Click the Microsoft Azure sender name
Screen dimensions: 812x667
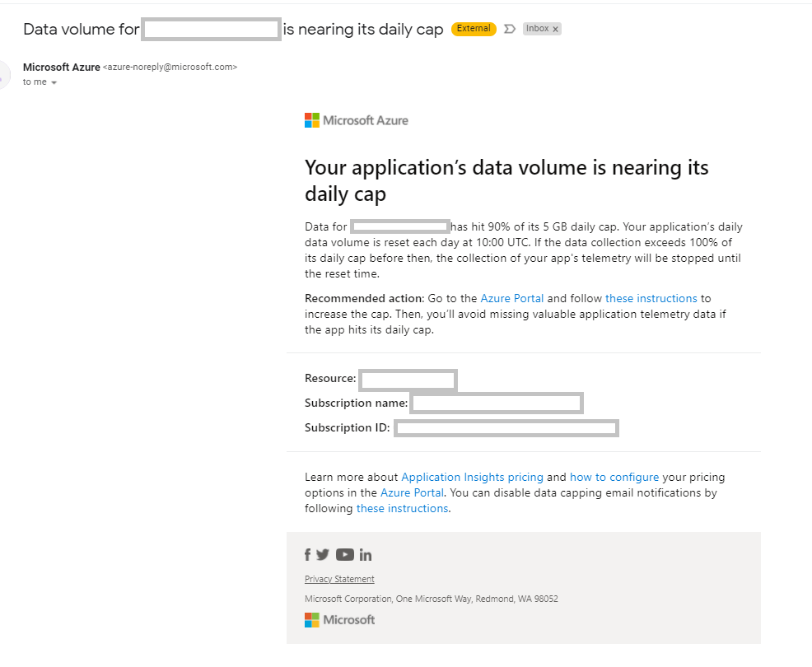coord(62,68)
